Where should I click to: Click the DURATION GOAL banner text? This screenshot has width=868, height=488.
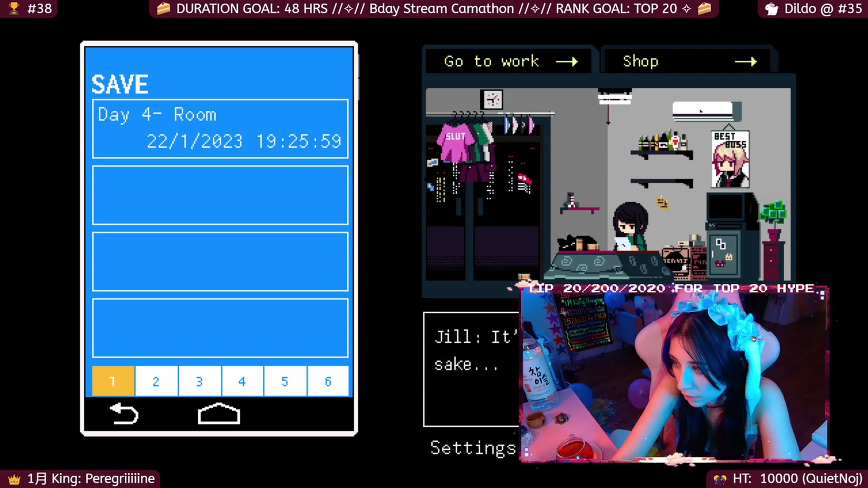coord(434,9)
